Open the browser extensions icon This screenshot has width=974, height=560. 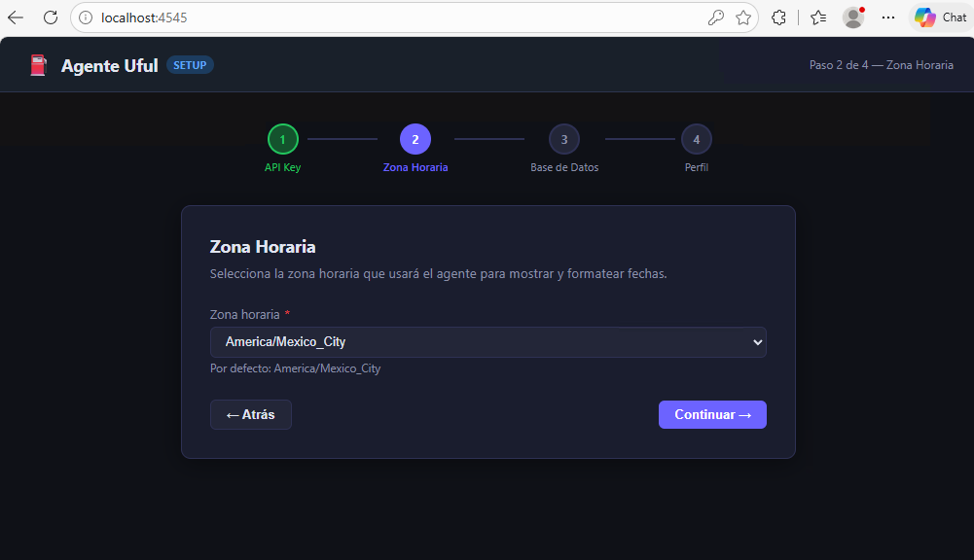point(778,17)
